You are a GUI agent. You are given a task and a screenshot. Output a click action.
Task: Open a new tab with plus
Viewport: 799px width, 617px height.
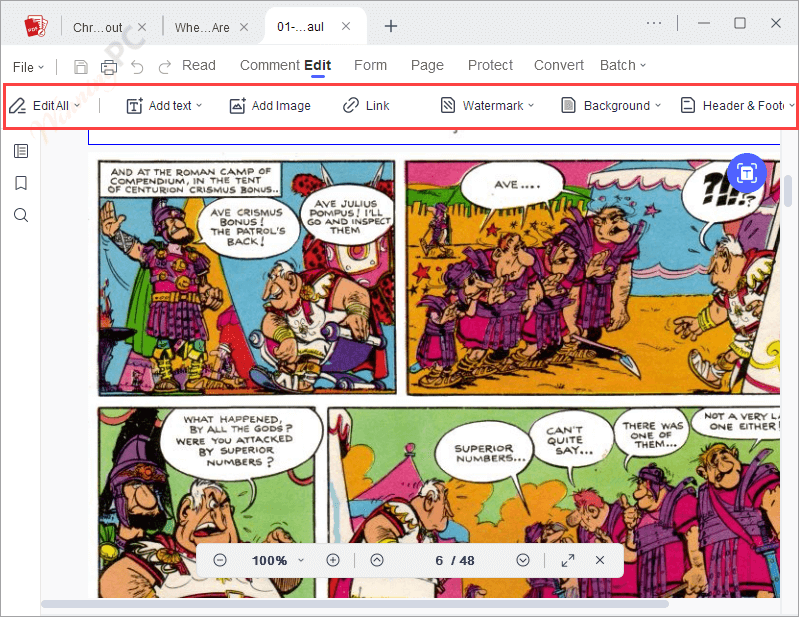[391, 26]
